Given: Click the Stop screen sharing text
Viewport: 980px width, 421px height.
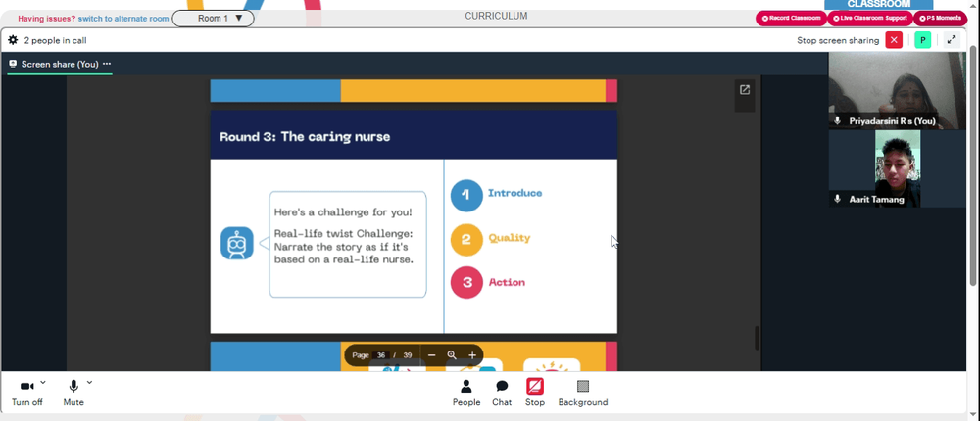Looking at the screenshot, I should coord(838,40).
